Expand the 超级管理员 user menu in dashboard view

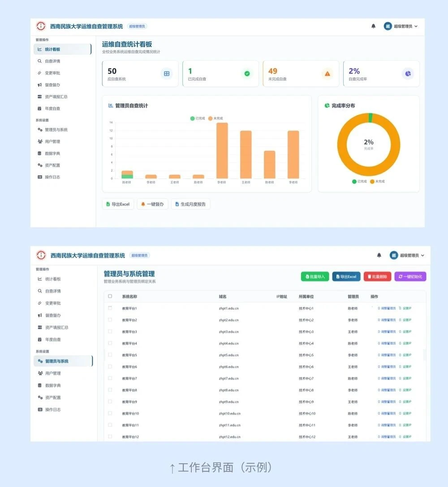pos(401,26)
